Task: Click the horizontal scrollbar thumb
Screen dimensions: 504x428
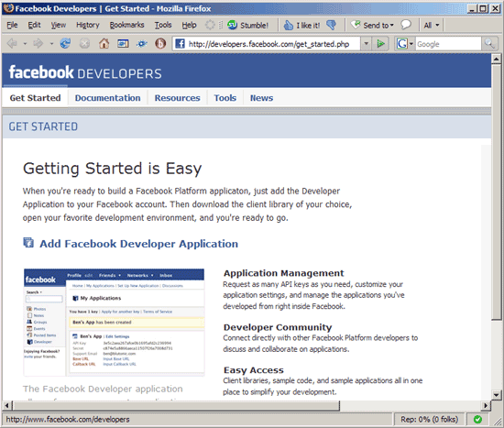Action: [176, 406]
